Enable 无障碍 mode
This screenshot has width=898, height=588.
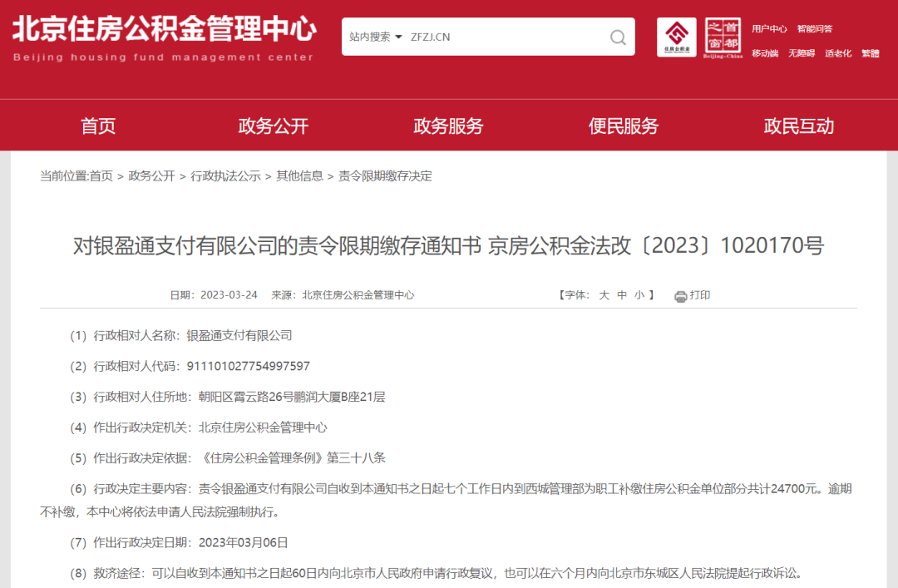(802, 53)
